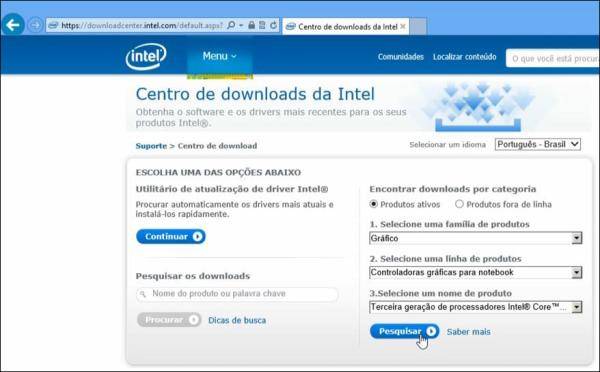Click Localizar conteúdo in header
This screenshot has height=372, width=600.
point(465,57)
